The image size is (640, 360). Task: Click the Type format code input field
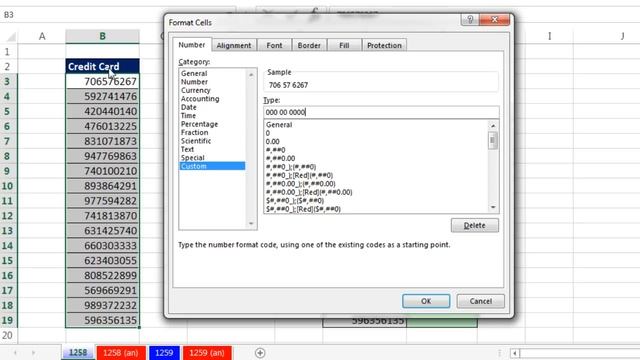381,112
